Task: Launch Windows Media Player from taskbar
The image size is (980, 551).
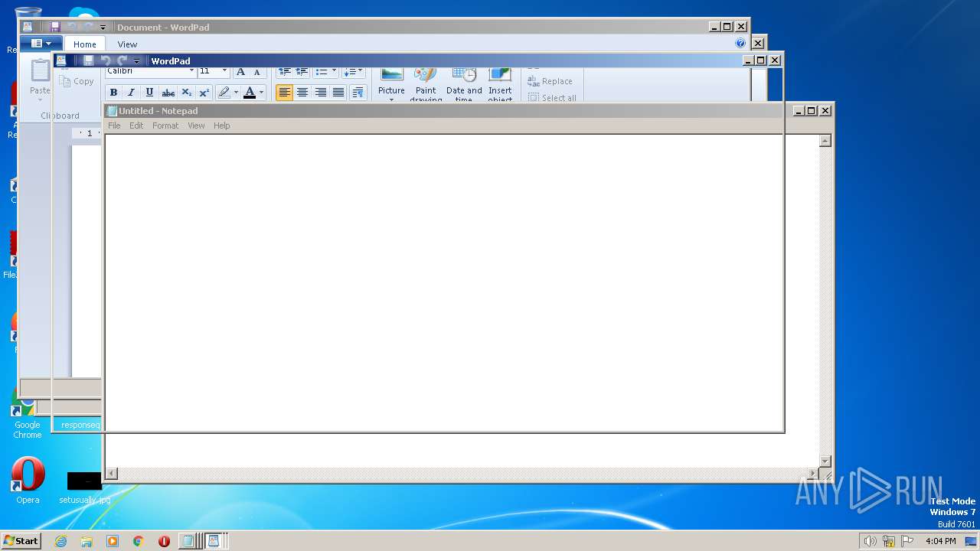Action: pyautogui.click(x=113, y=541)
